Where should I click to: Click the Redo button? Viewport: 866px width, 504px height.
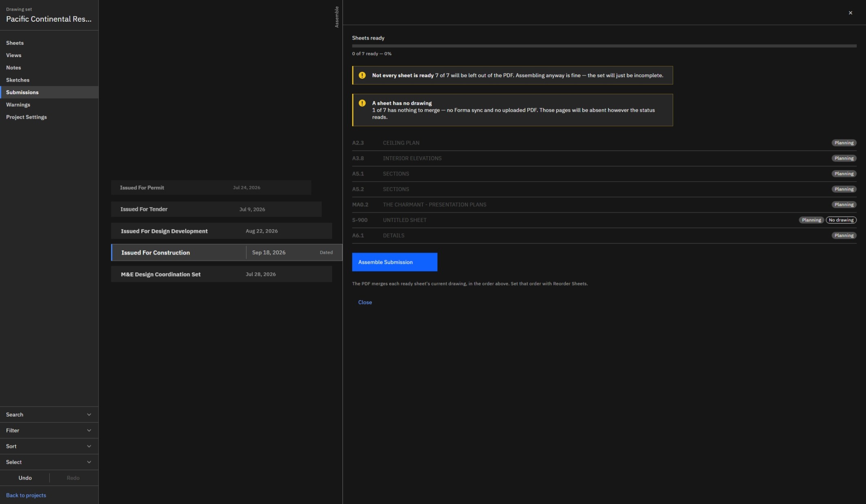tap(73, 478)
